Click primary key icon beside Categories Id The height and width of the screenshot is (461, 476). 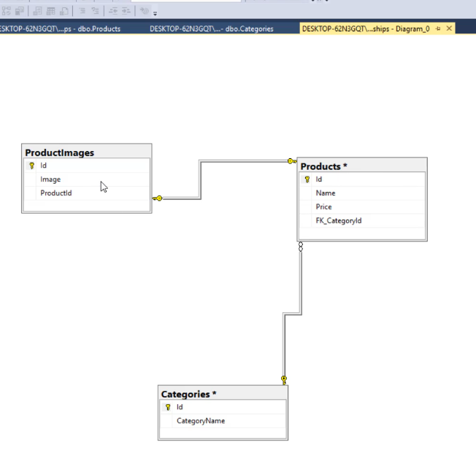168,407
